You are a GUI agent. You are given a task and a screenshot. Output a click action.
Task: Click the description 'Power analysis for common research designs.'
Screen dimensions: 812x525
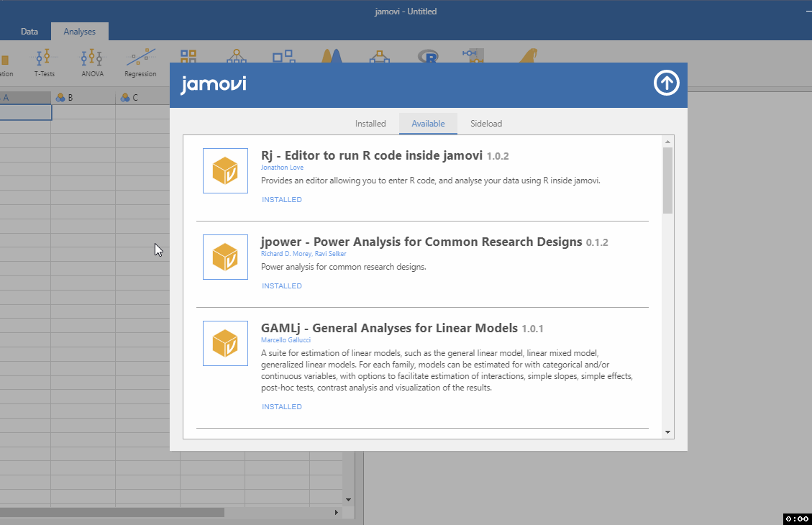(x=343, y=267)
